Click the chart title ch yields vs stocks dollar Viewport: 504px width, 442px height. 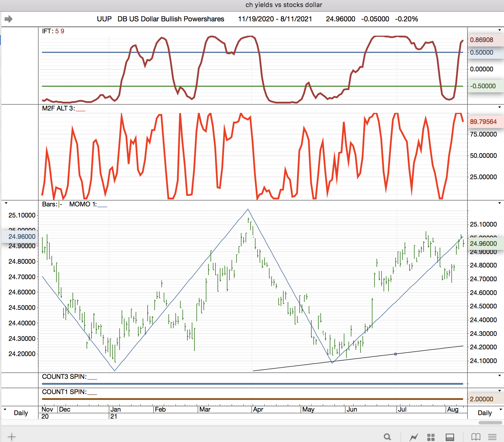284,5
